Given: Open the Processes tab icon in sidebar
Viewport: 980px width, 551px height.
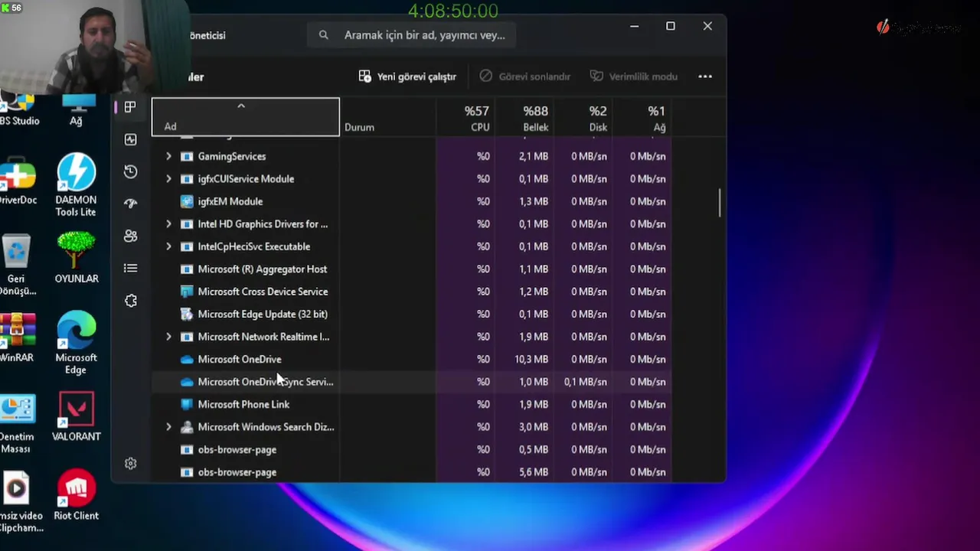Looking at the screenshot, I should [130, 107].
